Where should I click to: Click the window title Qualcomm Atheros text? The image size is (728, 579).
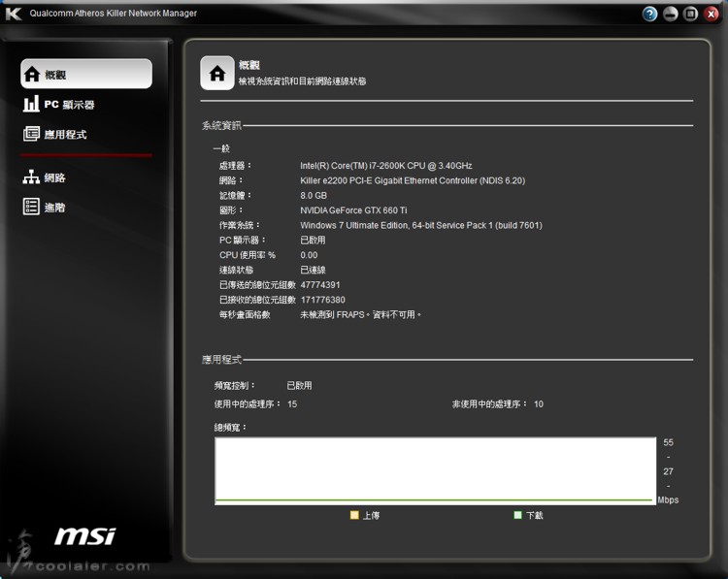[114, 13]
